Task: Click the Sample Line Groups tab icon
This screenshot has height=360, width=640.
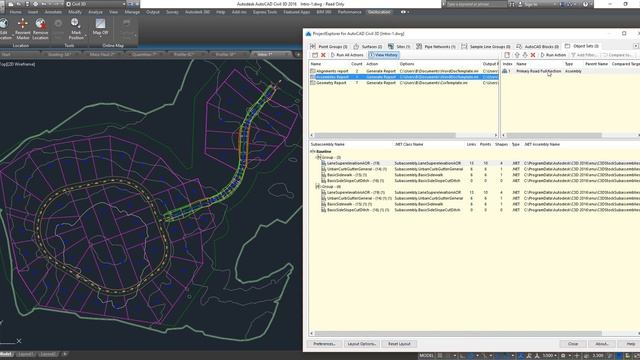Action: [464, 47]
